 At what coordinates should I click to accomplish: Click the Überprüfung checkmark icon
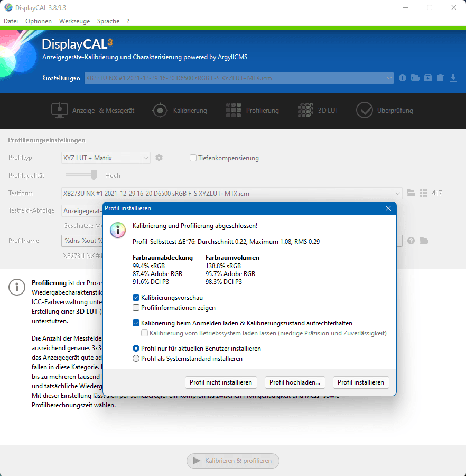[365, 110]
